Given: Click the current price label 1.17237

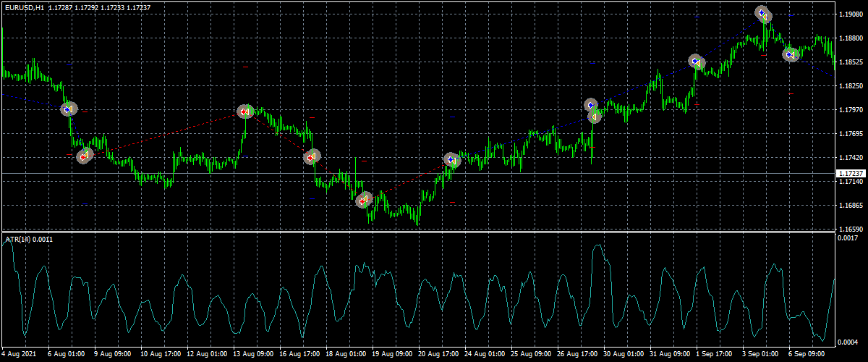Looking at the screenshot, I should point(850,174).
